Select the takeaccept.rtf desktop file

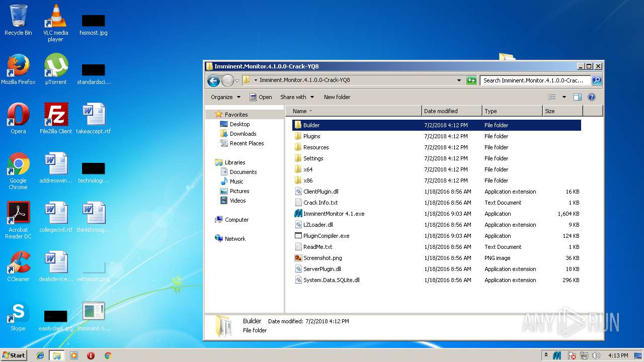(x=93, y=119)
